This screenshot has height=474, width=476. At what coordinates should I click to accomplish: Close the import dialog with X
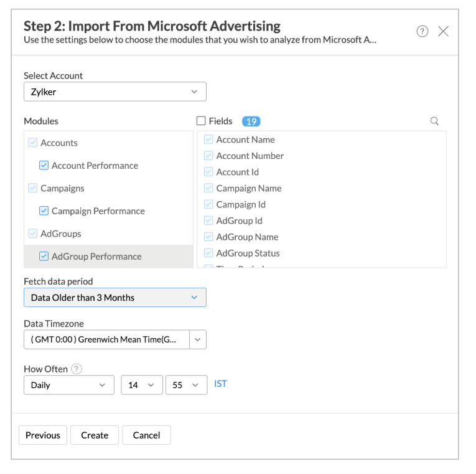[443, 31]
